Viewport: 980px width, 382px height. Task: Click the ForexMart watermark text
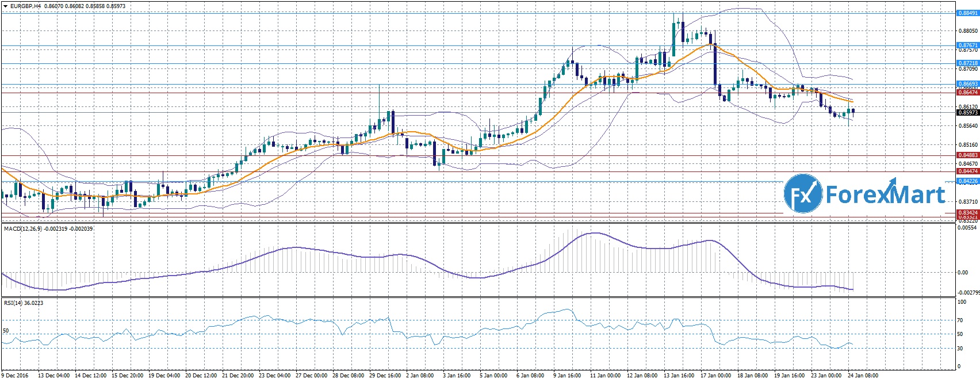coord(885,194)
